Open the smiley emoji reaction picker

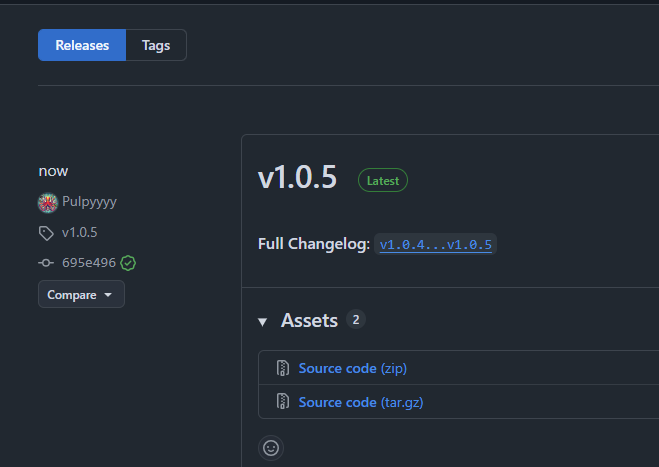270,448
